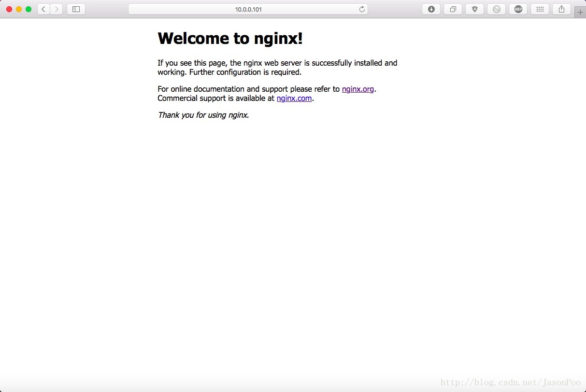Click the Welcome to nginx! heading
Image resolution: width=586 pixels, height=392 pixels.
point(230,38)
